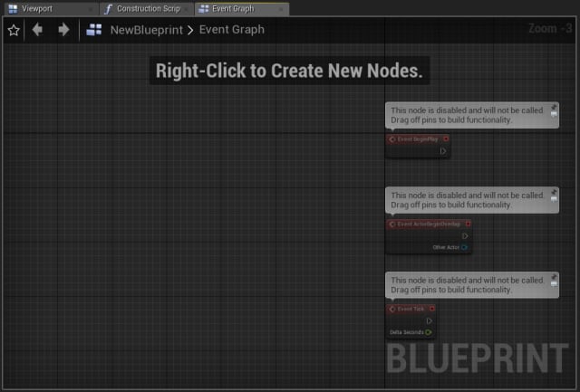Viewport: 580px width, 392px height.
Task: Click the exec output pin on Event Tick
Action: (429, 321)
